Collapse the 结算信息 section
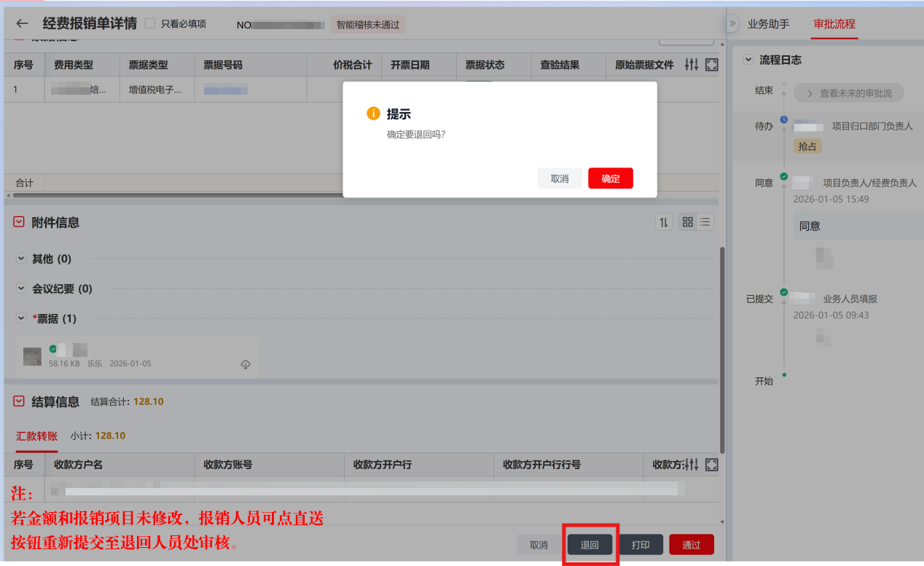The width and height of the screenshot is (924, 566). click(17, 401)
